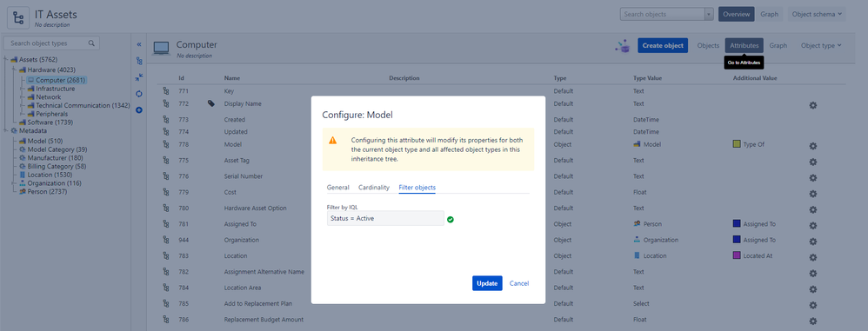Click the blue plus add object type icon
This screenshot has width=868, height=331.
139,110
